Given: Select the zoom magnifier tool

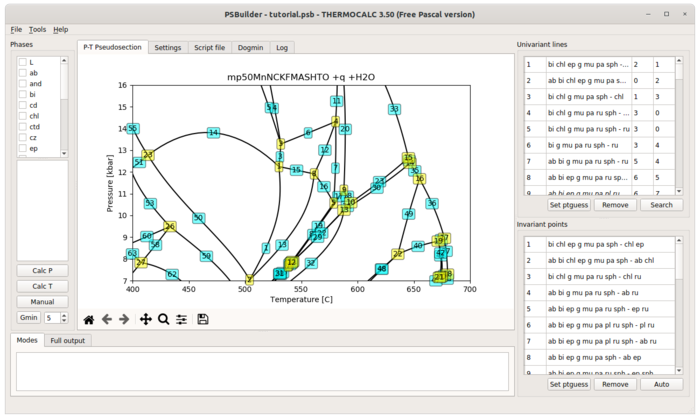Looking at the screenshot, I should click(x=163, y=319).
